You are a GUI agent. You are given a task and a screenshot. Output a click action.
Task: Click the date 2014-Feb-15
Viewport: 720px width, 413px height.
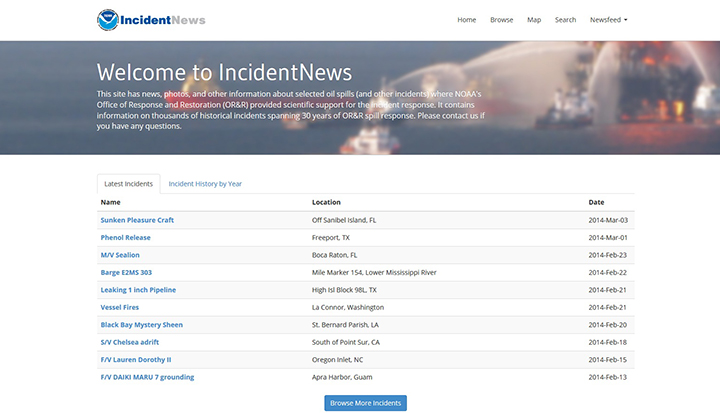coord(608,360)
